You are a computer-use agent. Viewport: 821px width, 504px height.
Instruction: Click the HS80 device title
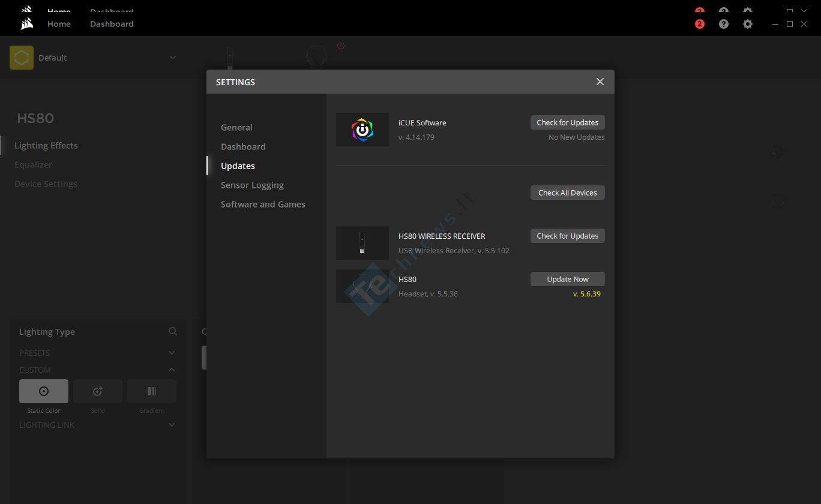click(x=35, y=118)
